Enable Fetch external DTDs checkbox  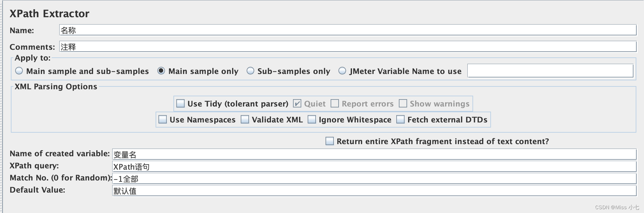[x=400, y=120]
